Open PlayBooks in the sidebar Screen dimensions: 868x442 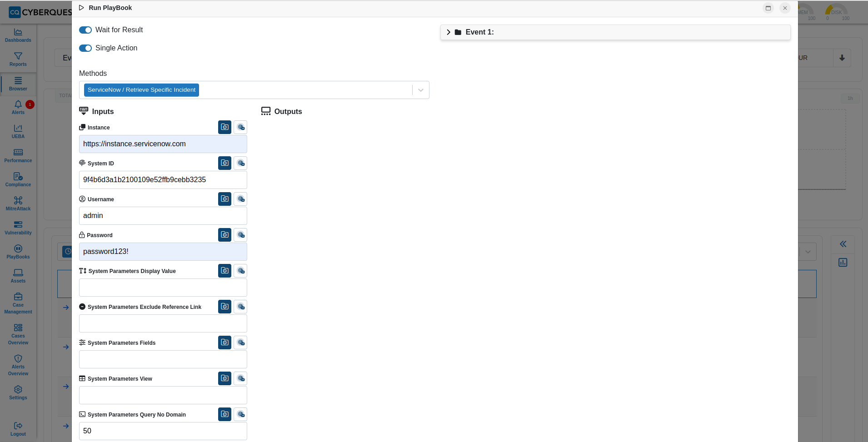18,252
